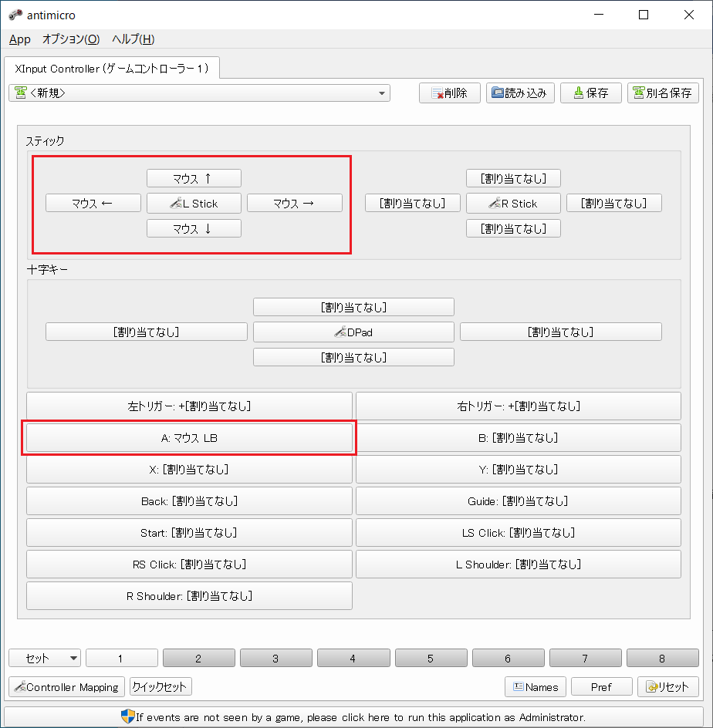
Task: Click the RS Click assignment button
Action: (189, 564)
